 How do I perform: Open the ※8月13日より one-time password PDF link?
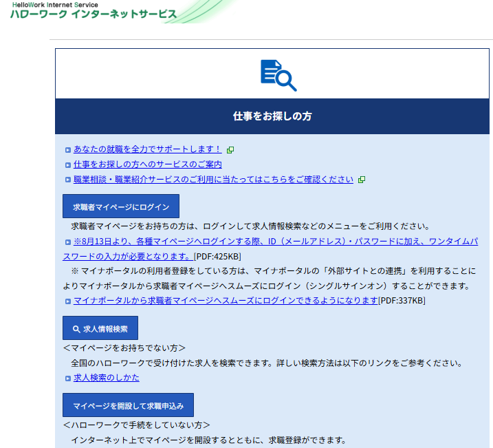point(275,242)
